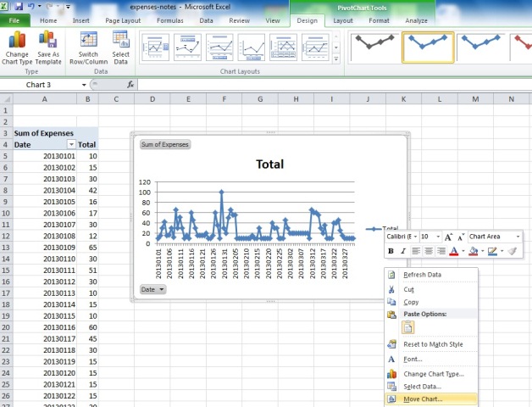The width and height of the screenshot is (532, 407).
Task: Choose Reset to Match Style
Action: [431, 344]
